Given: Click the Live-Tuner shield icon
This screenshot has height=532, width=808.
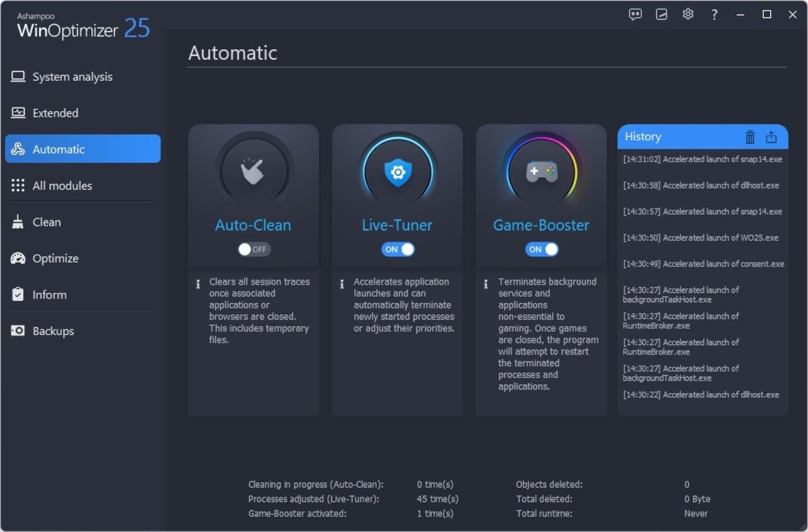Looking at the screenshot, I should (x=398, y=172).
